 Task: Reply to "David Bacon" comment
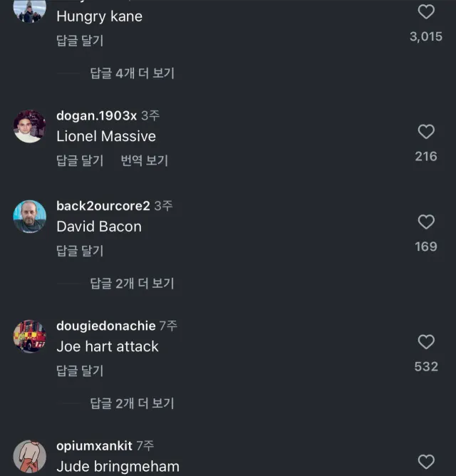(x=80, y=251)
